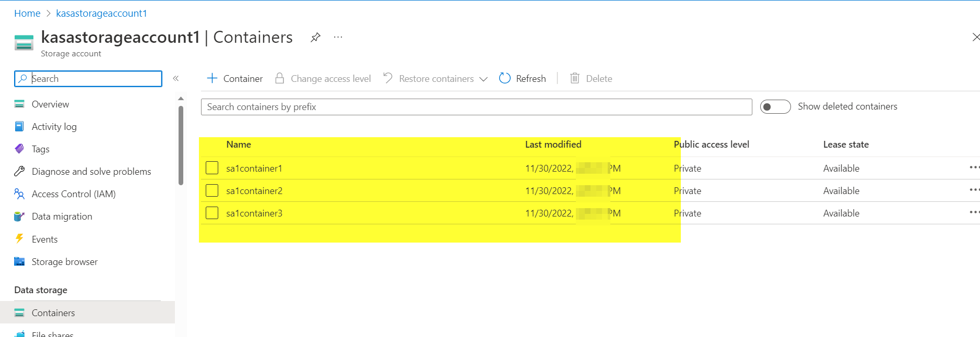Image resolution: width=980 pixels, height=337 pixels.
Task: Open context menu for sa1container3 row
Action: [x=974, y=212]
